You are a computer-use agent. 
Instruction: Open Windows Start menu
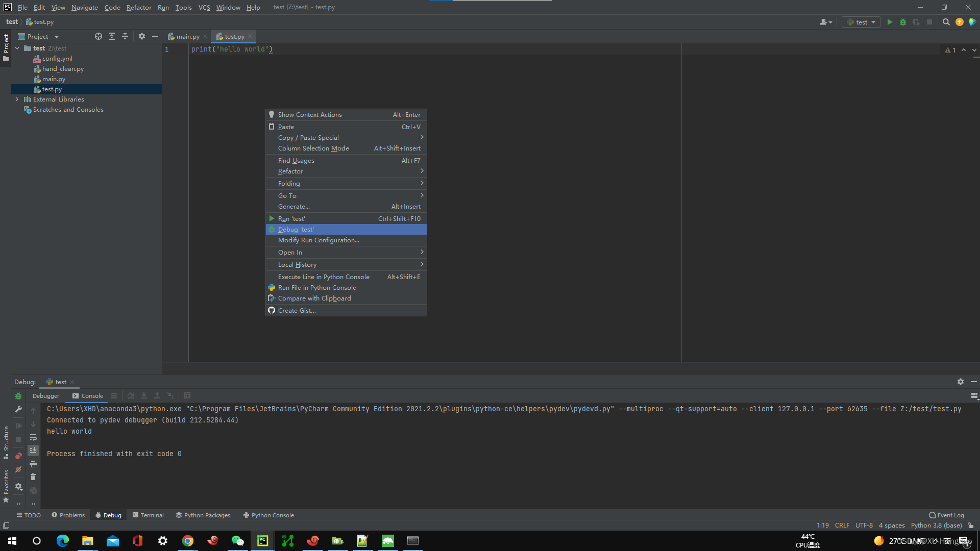tap(12, 541)
